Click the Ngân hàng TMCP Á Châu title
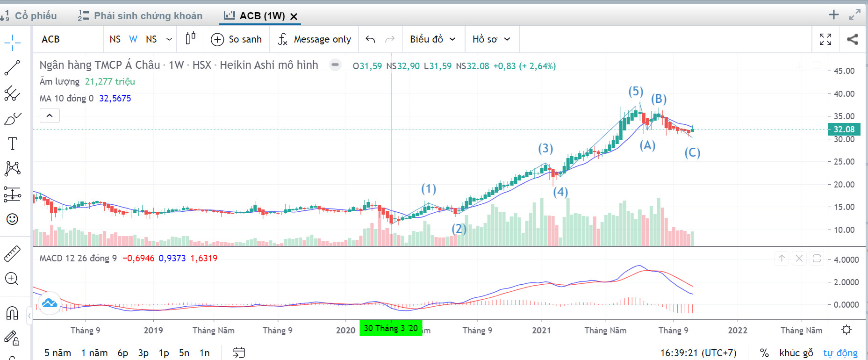This screenshot has height=360, width=868. pos(100,65)
